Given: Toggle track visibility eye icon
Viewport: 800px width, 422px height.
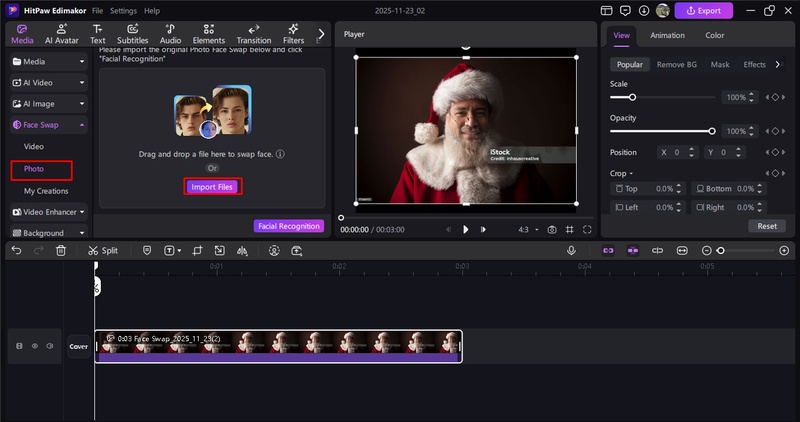Looking at the screenshot, I should coord(34,347).
